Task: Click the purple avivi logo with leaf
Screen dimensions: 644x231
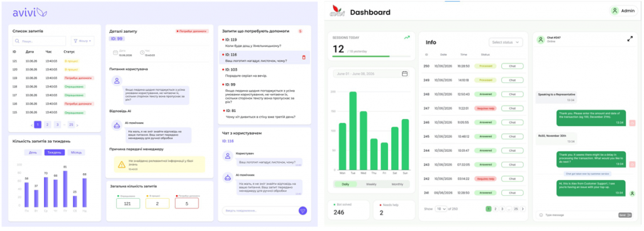Action: (x=30, y=13)
